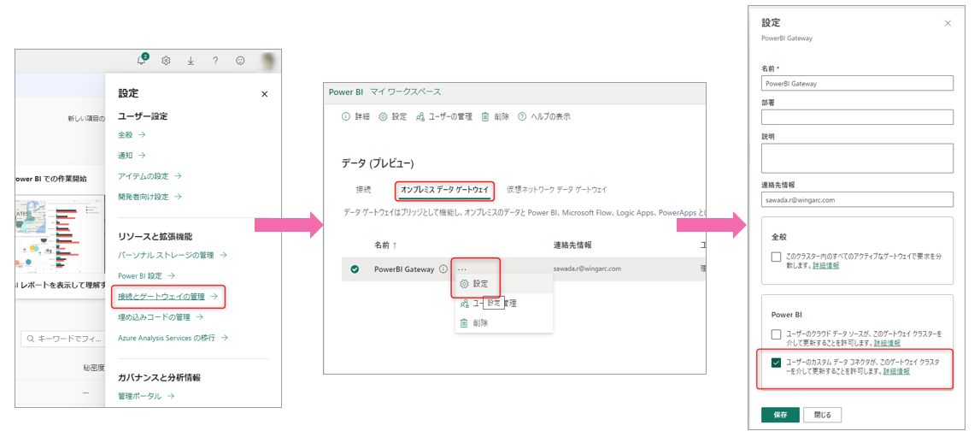
Task: Open アイテムの設定 link
Action: click(150, 176)
